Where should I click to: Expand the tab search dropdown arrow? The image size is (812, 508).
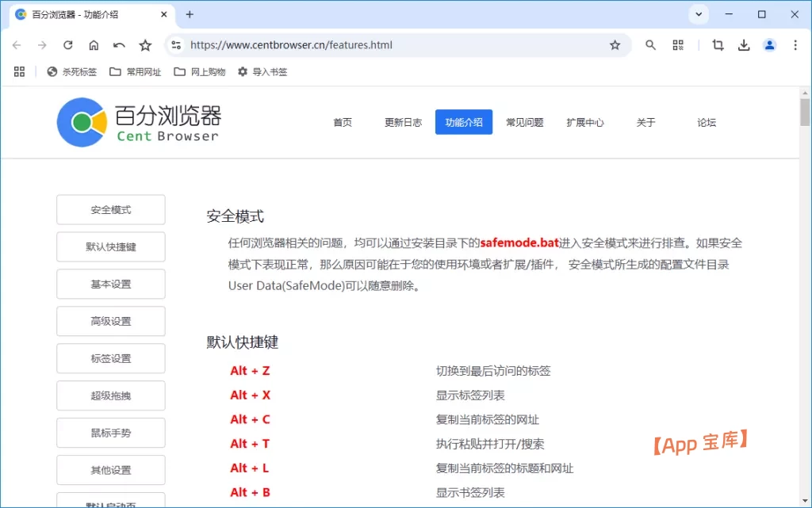tap(699, 14)
